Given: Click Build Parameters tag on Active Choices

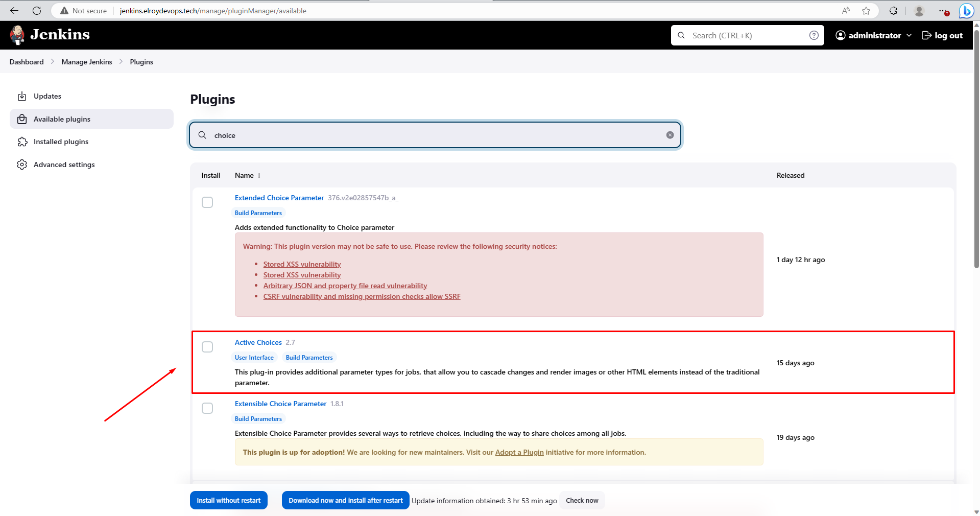Looking at the screenshot, I should pyautogui.click(x=309, y=358).
